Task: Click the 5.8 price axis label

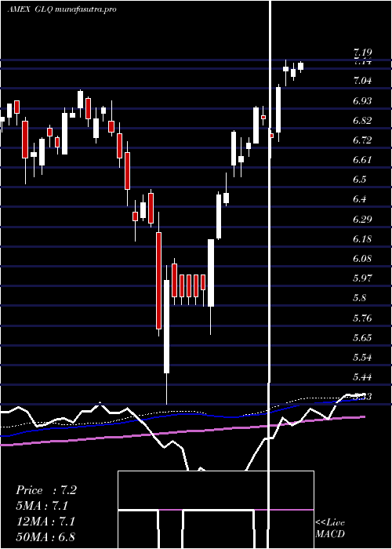Action: [360, 298]
